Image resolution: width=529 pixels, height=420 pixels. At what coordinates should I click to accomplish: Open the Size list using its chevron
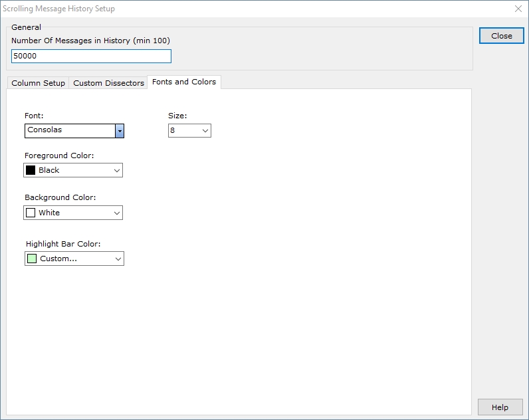(x=204, y=131)
